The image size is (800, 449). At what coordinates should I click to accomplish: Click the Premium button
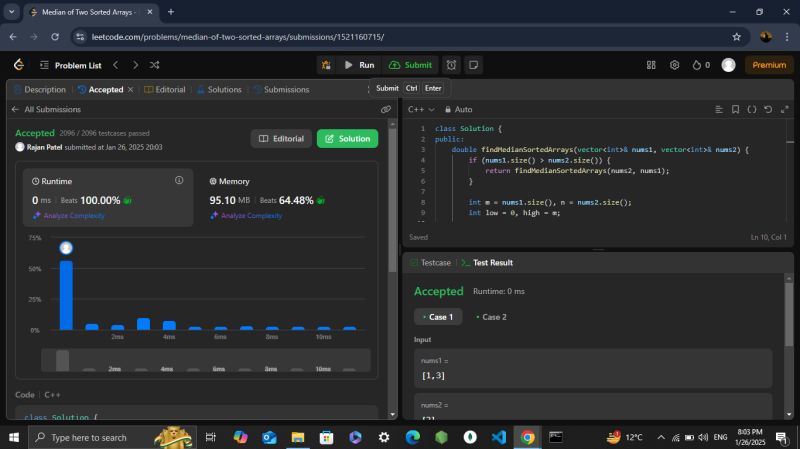(x=769, y=65)
